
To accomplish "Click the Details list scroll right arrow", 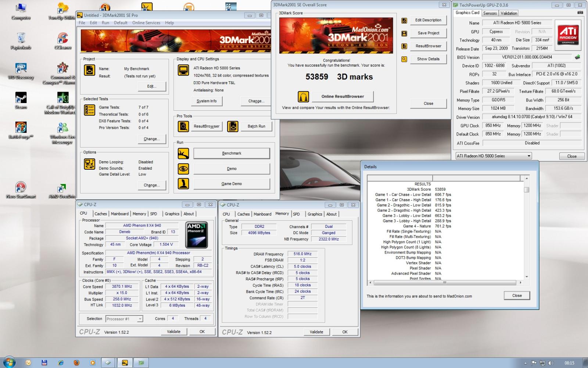I will 520,283.
